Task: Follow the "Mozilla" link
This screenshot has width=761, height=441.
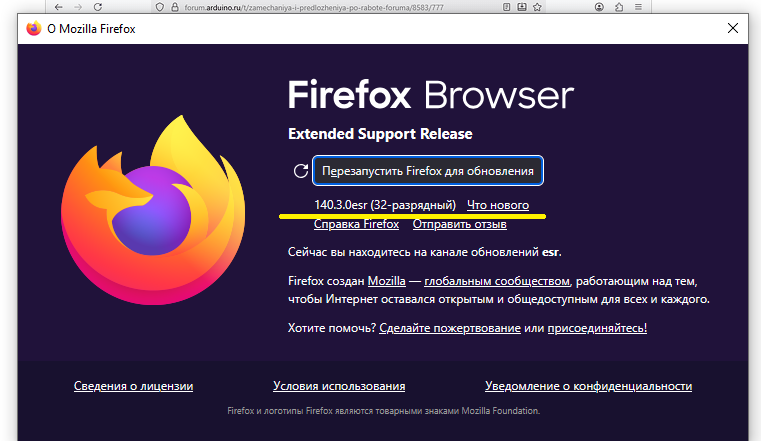Action: (386, 281)
